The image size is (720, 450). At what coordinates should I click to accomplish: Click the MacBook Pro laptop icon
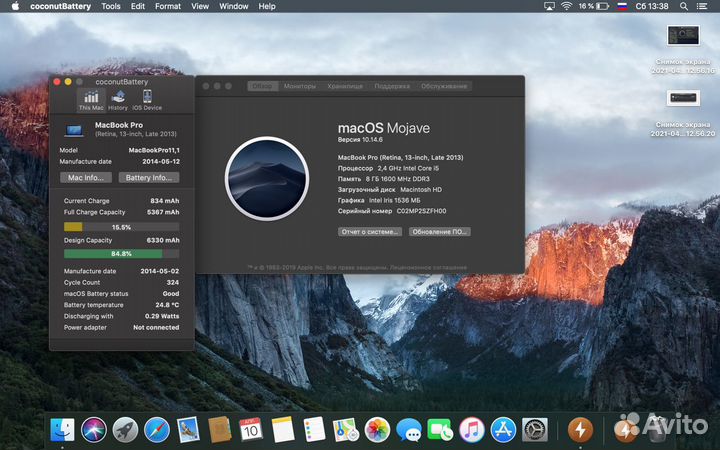click(x=74, y=130)
